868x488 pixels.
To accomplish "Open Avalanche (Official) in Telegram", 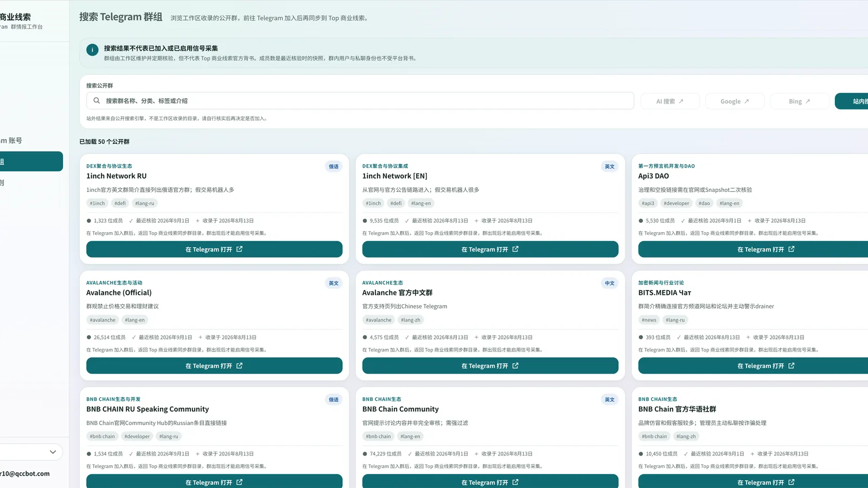I will point(214,366).
